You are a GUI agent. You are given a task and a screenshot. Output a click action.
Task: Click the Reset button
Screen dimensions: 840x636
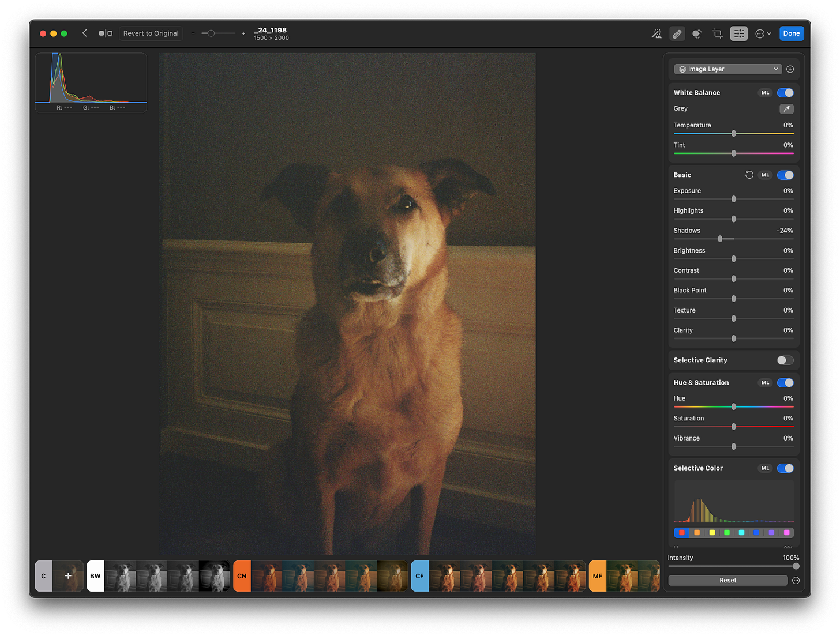point(728,581)
